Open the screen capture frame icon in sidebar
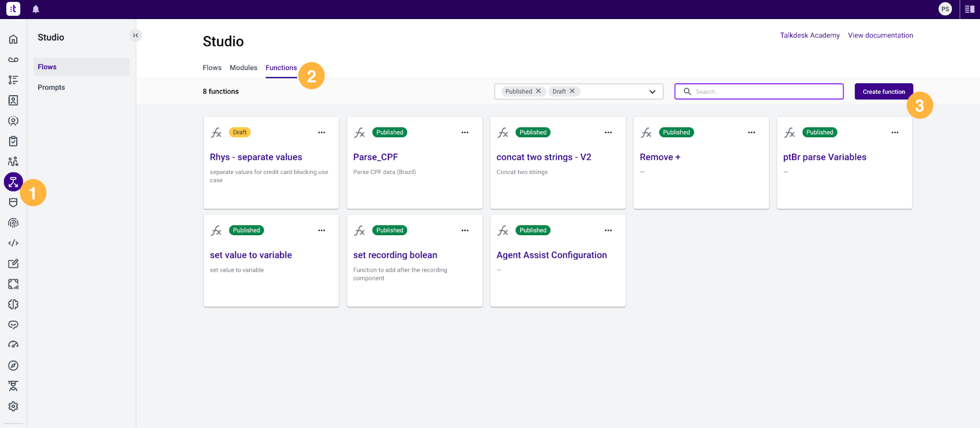The height and width of the screenshot is (428, 980). [13, 284]
